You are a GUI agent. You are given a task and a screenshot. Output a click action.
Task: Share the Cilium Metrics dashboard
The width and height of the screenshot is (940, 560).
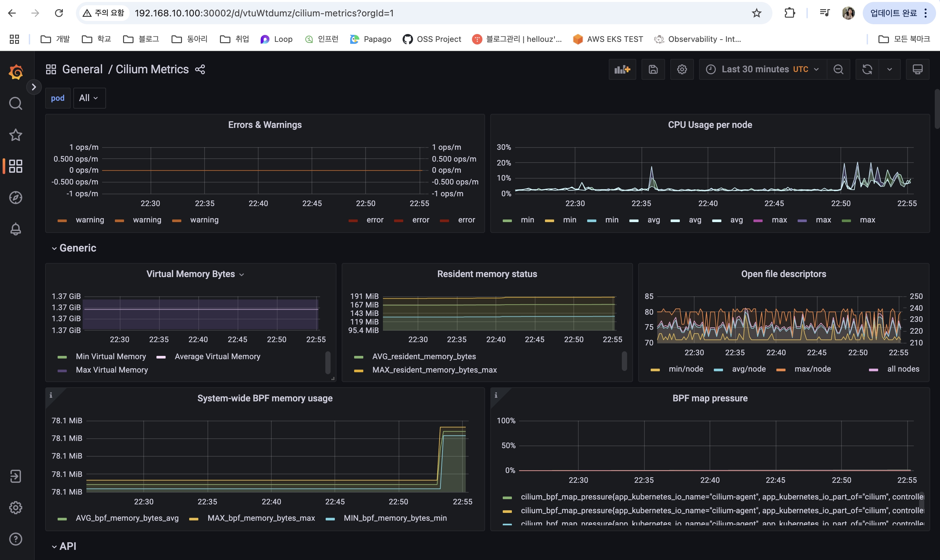click(200, 69)
